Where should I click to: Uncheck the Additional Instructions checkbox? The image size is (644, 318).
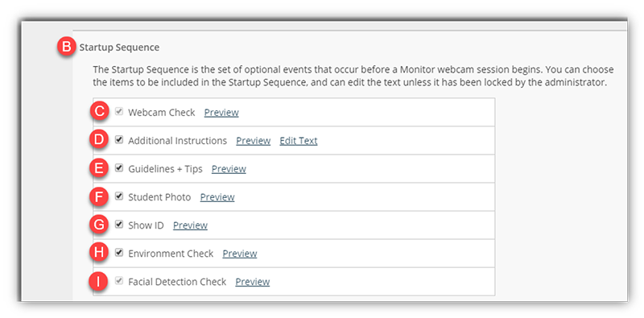(119, 140)
